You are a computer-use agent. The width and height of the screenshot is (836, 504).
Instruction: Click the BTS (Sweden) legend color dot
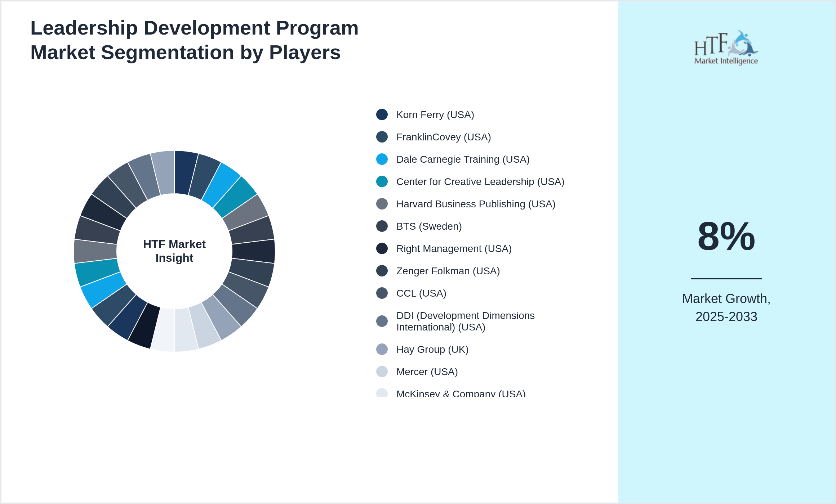382,226
